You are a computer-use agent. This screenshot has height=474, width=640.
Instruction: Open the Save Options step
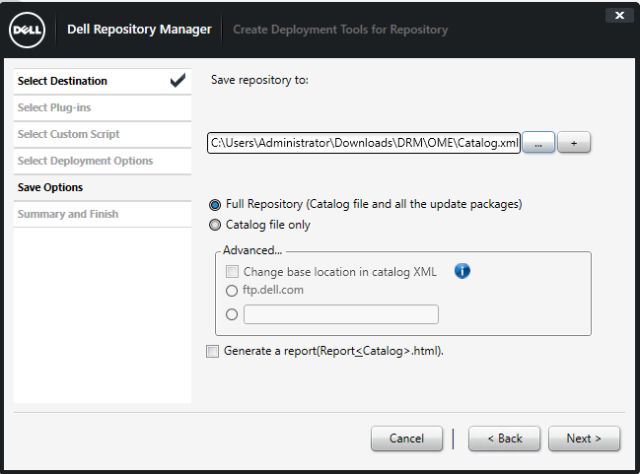[50, 187]
